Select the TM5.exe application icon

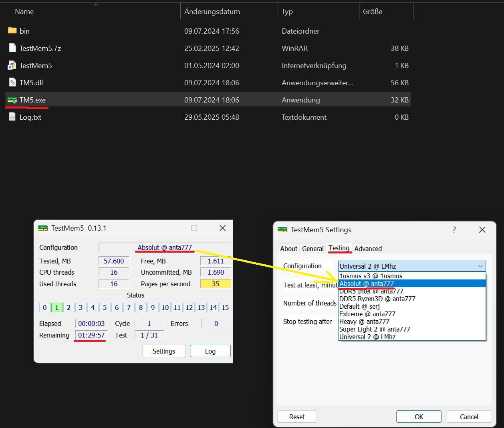[x=12, y=100]
